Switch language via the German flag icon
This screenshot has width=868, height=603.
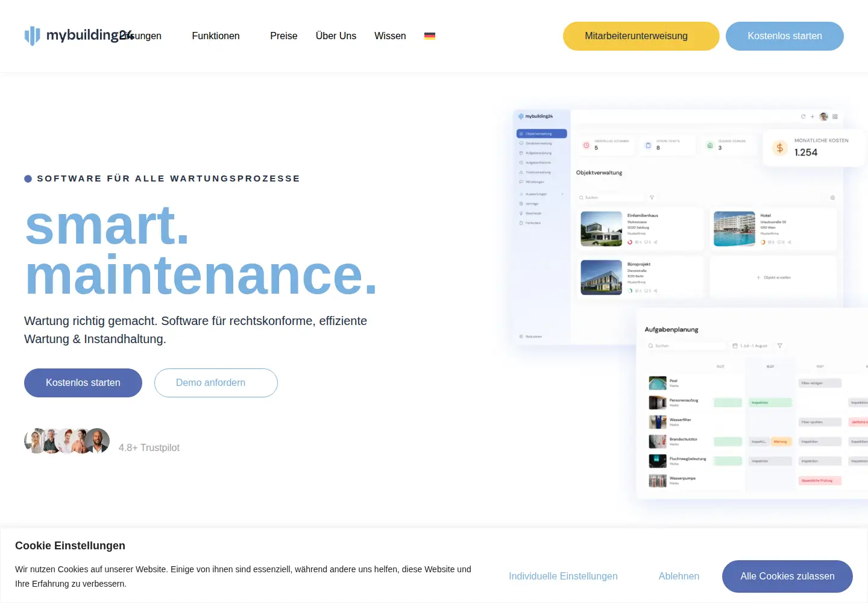[430, 36]
